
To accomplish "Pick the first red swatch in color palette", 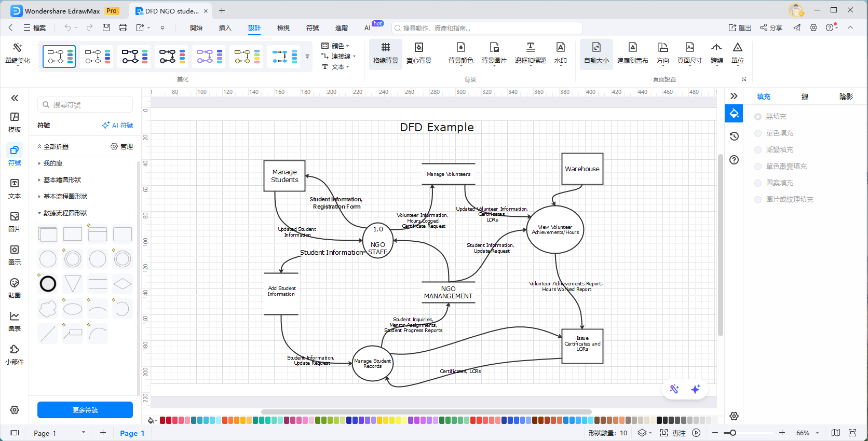I will click(162, 420).
